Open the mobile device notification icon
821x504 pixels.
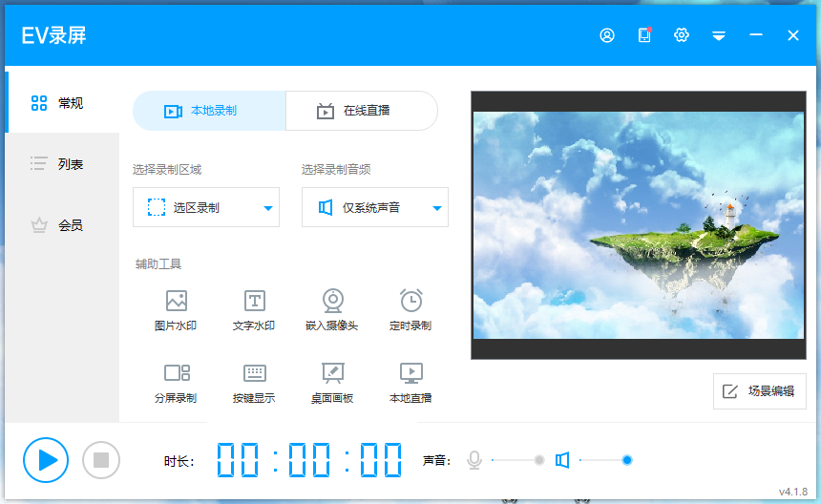tap(644, 35)
